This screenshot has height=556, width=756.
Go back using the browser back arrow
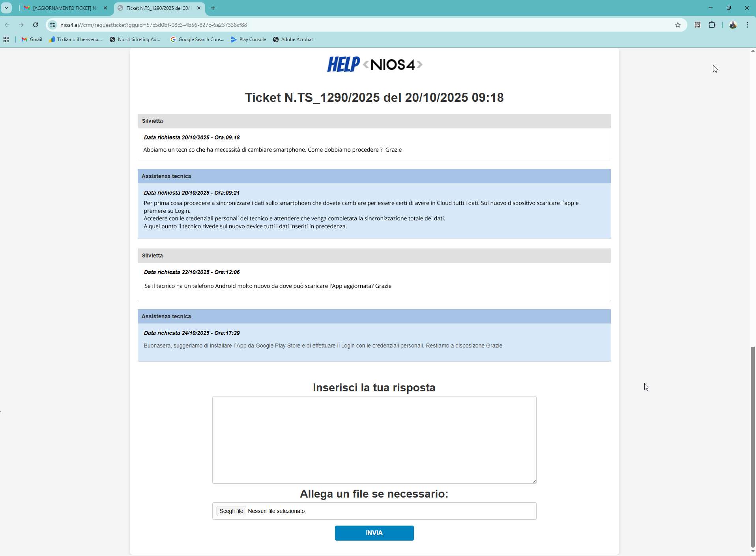[7, 25]
